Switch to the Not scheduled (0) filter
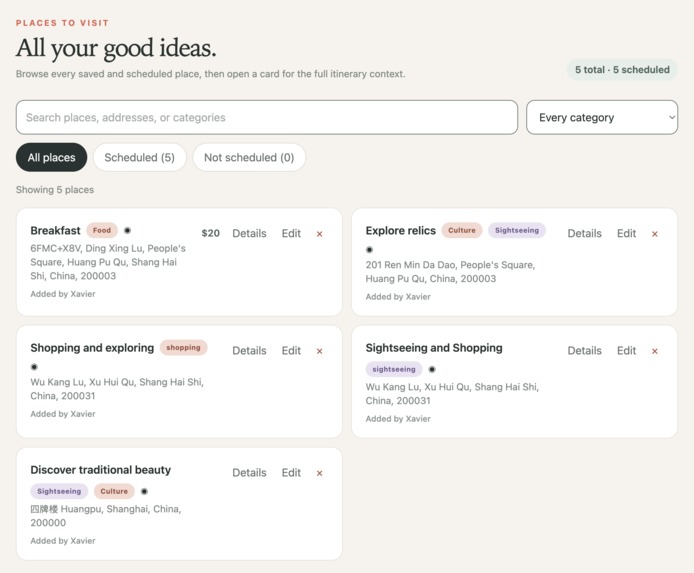694x573 pixels. click(249, 157)
